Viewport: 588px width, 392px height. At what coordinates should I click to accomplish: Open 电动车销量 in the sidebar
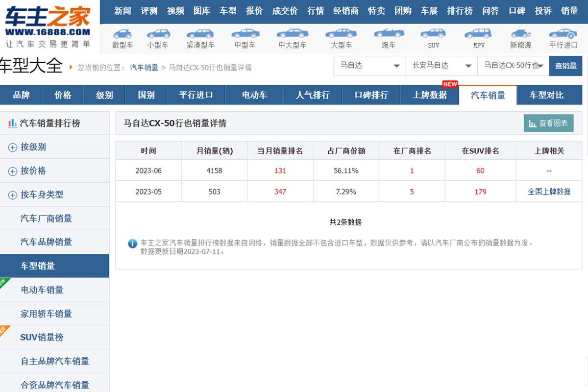tap(42, 290)
